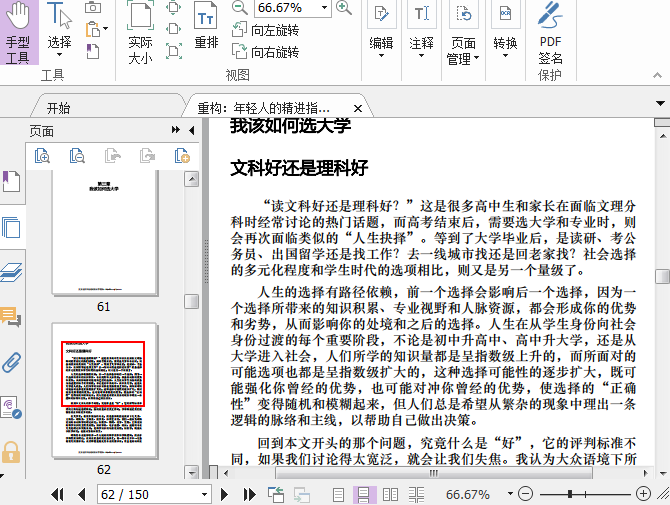Switch to the Start (开始) tab
The height and width of the screenshot is (505, 670).
pos(59,108)
